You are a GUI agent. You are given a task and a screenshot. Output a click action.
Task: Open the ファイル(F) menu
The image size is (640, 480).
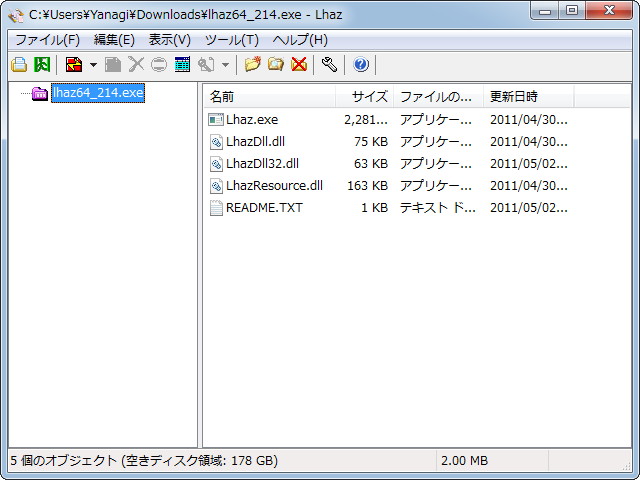(x=47, y=40)
